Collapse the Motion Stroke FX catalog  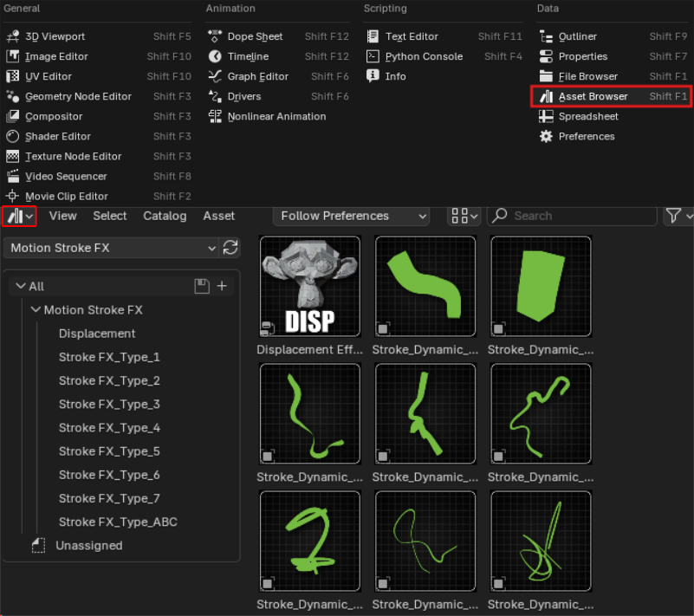[x=36, y=310]
